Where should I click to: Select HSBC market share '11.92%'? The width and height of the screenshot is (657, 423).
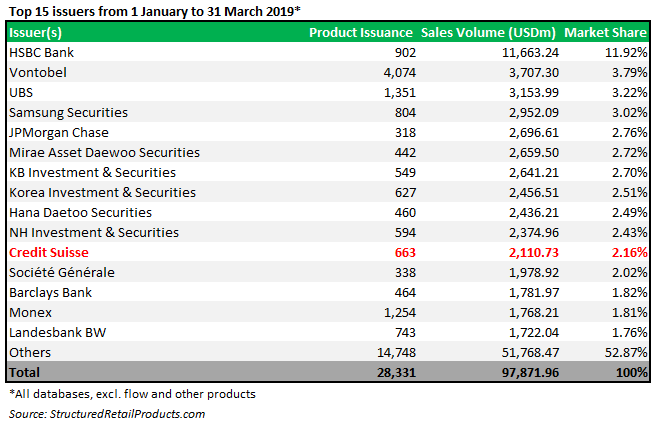[626, 53]
